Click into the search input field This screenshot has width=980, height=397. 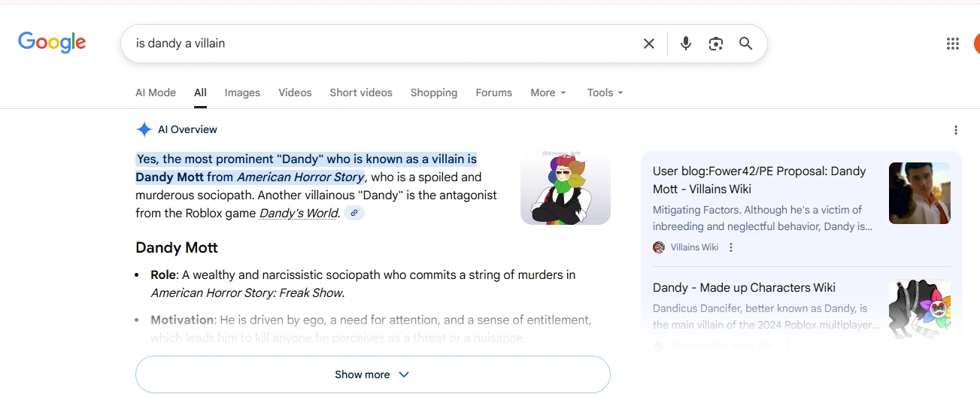(x=376, y=44)
